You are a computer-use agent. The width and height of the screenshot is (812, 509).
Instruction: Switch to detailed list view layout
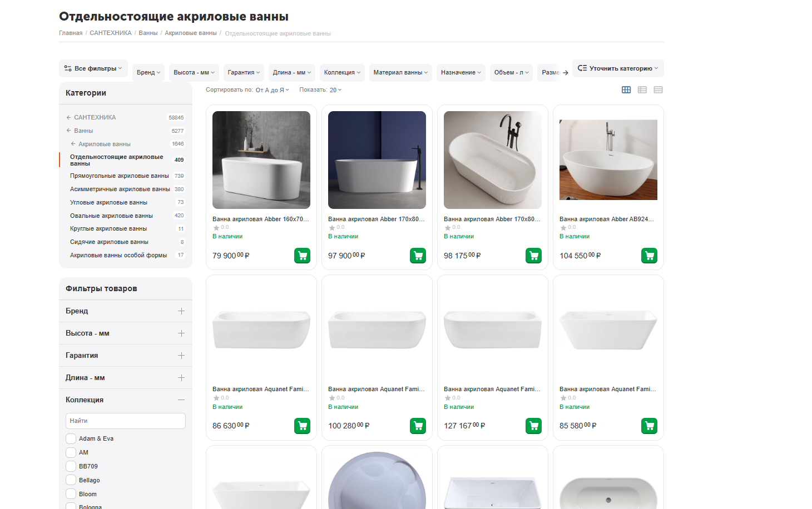642,90
